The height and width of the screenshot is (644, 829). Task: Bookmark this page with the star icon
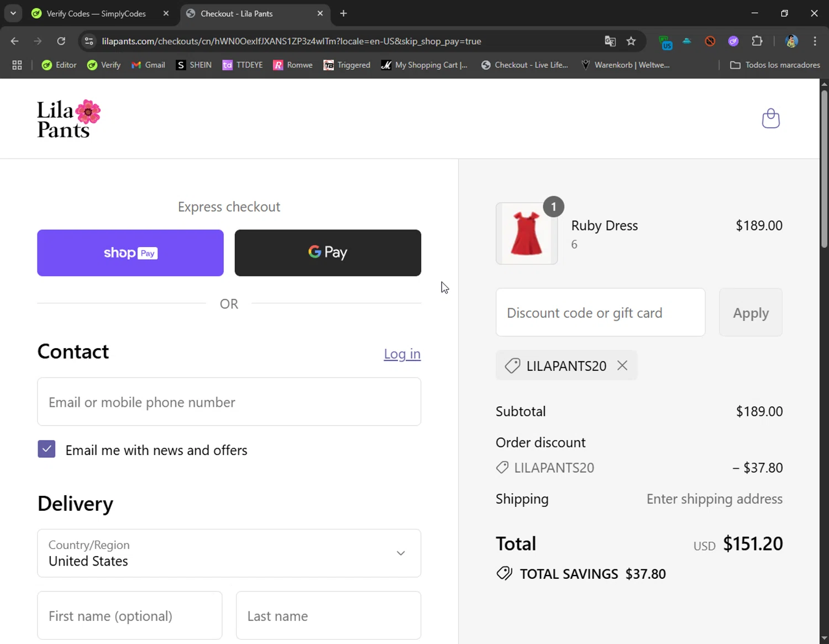point(631,41)
